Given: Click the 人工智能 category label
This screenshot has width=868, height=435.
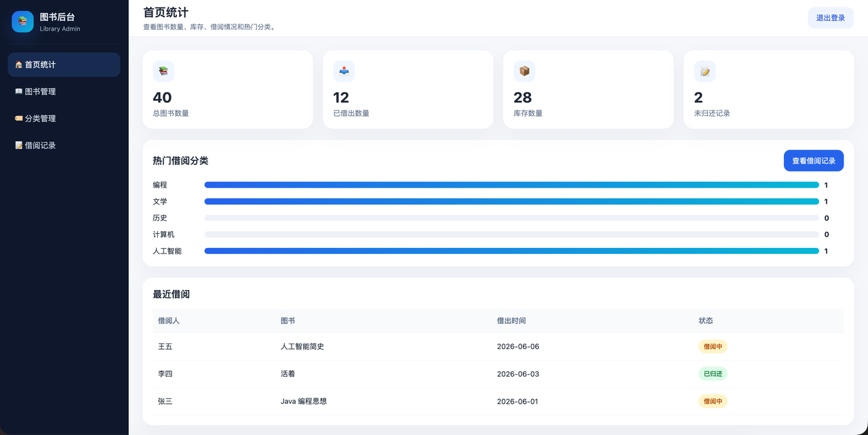Looking at the screenshot, I should (x=167, y=251).
